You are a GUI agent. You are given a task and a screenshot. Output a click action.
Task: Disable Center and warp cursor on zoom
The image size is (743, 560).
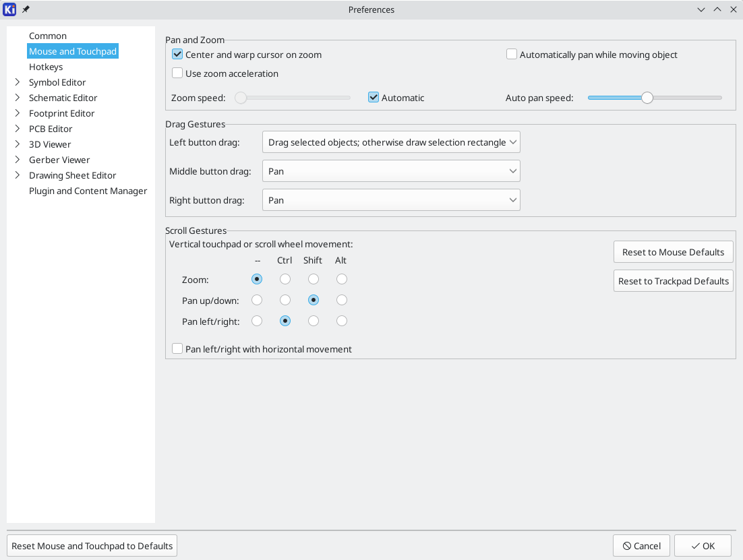tap(177, 55)
